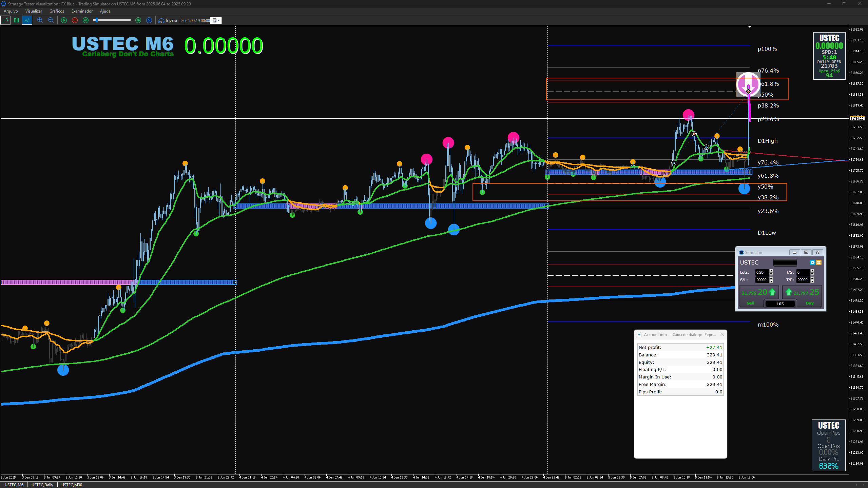Open the Examinador menu
The width and height of the screenshot is (868, 488).
(x=82, y=11)
